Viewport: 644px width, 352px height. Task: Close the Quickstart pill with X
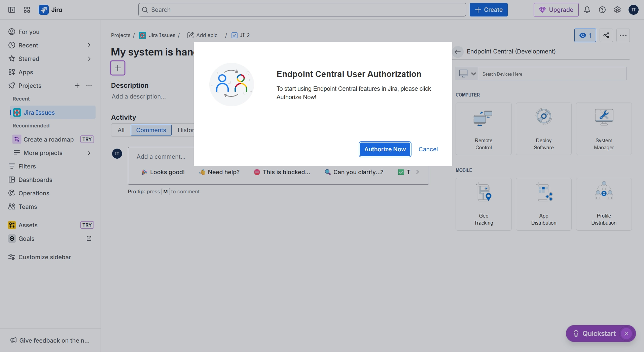[x=626, y=334]
